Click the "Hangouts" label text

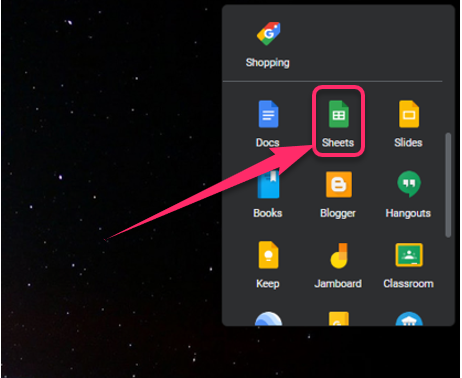[408, 213]
